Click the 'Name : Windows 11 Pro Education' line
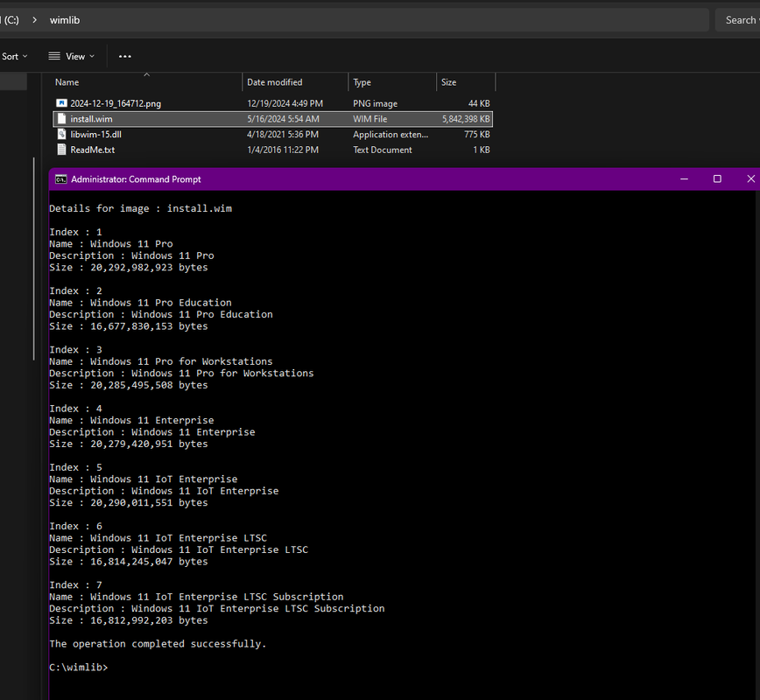The height and width of the screenshot is (700, 760). (140, 303)
